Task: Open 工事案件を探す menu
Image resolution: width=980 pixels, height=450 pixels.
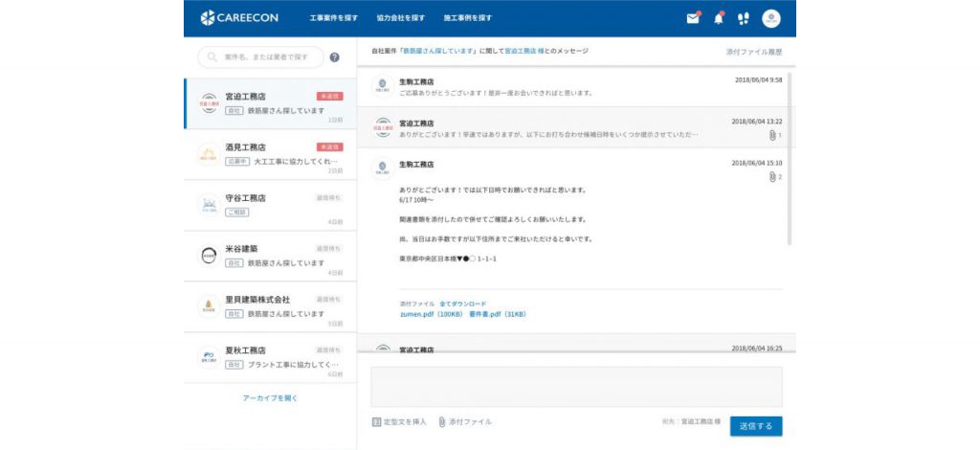Action: pyautogui.click(x=334, y=18)
